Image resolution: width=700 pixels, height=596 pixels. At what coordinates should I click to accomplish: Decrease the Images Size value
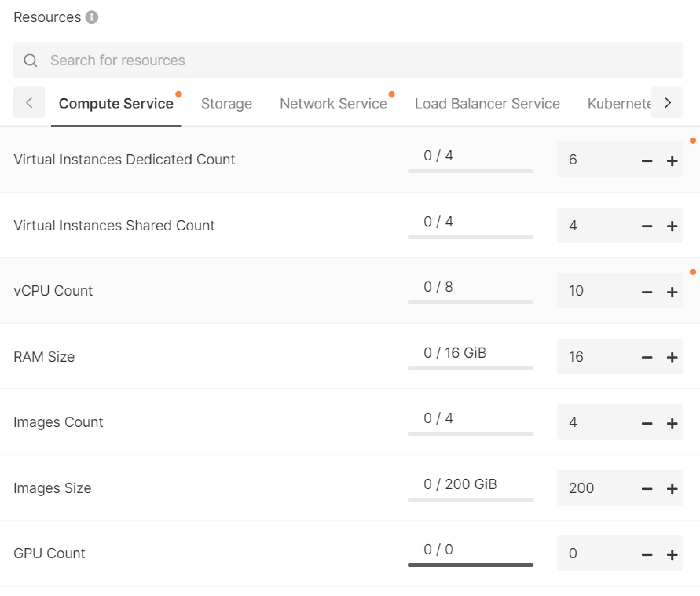click(647, 488)
